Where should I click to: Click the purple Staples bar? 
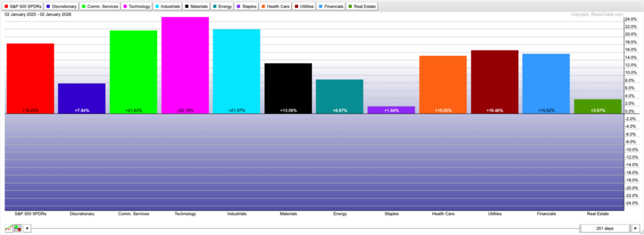point(391,110)
